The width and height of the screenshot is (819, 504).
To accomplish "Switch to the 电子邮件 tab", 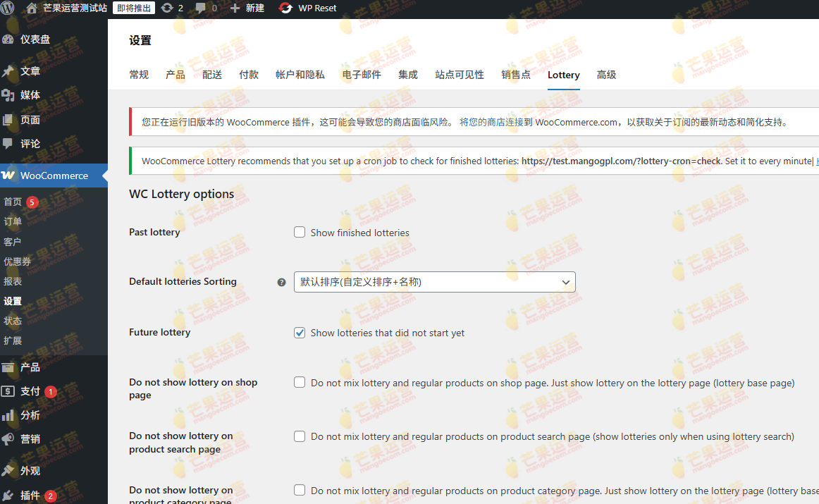I will click(362, 75).
